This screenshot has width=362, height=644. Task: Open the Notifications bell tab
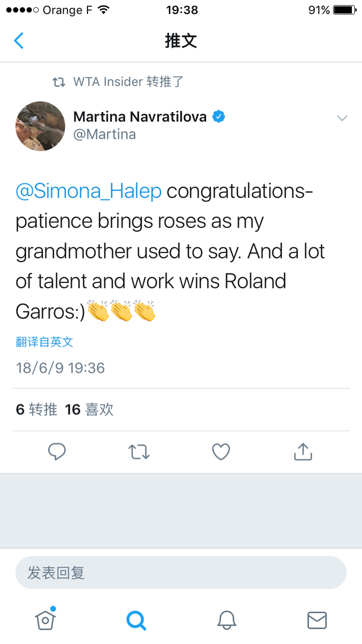click(x=227, y=620)
